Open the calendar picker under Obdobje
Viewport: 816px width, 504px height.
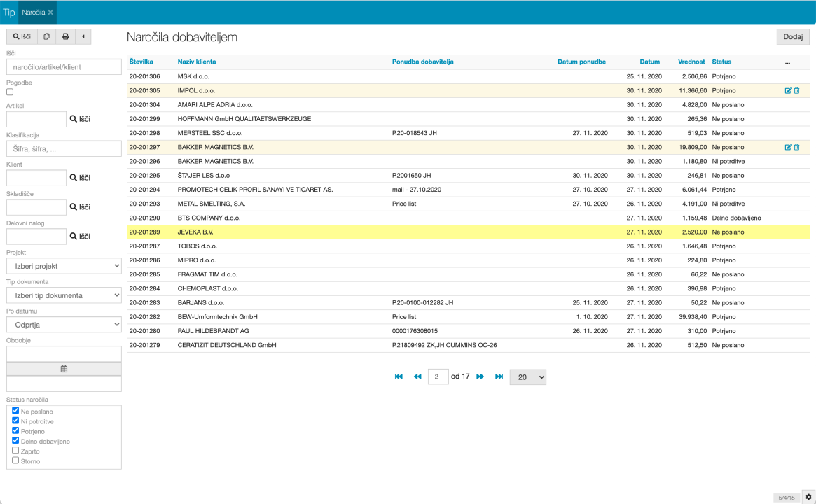click(x=64, y=369)
